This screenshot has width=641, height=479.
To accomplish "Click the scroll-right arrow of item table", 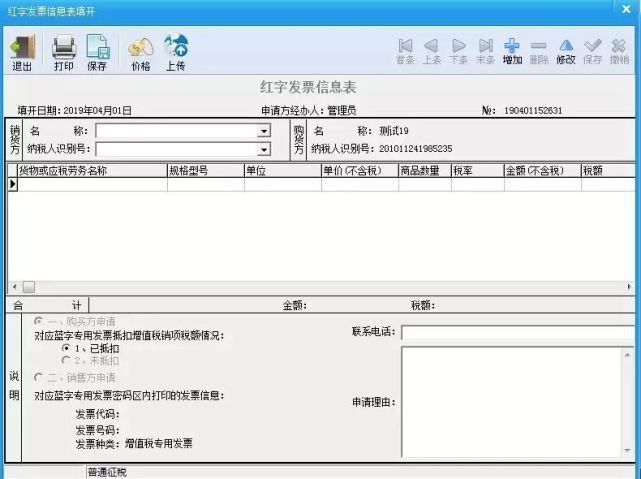I will [x=629, y=287].
